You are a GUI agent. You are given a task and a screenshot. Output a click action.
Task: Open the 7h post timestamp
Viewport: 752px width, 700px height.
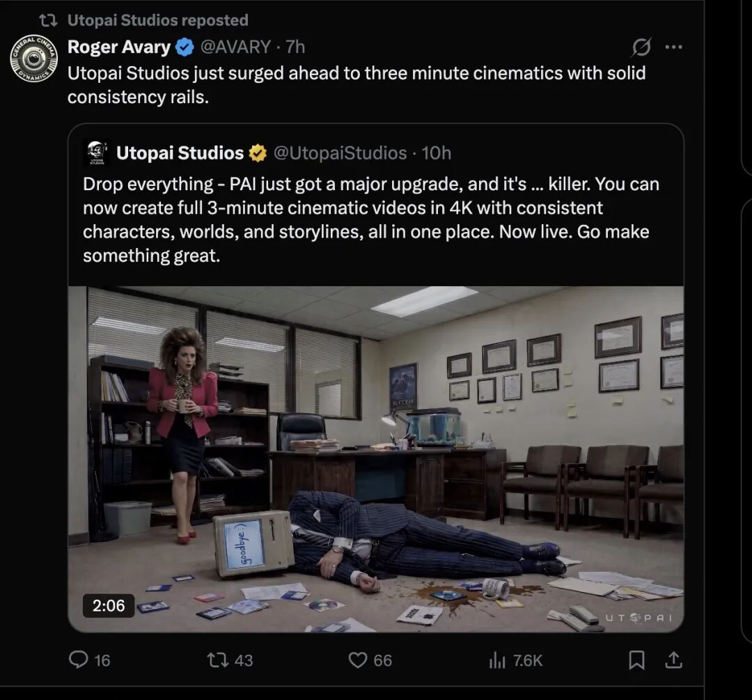tap(295, 47)
